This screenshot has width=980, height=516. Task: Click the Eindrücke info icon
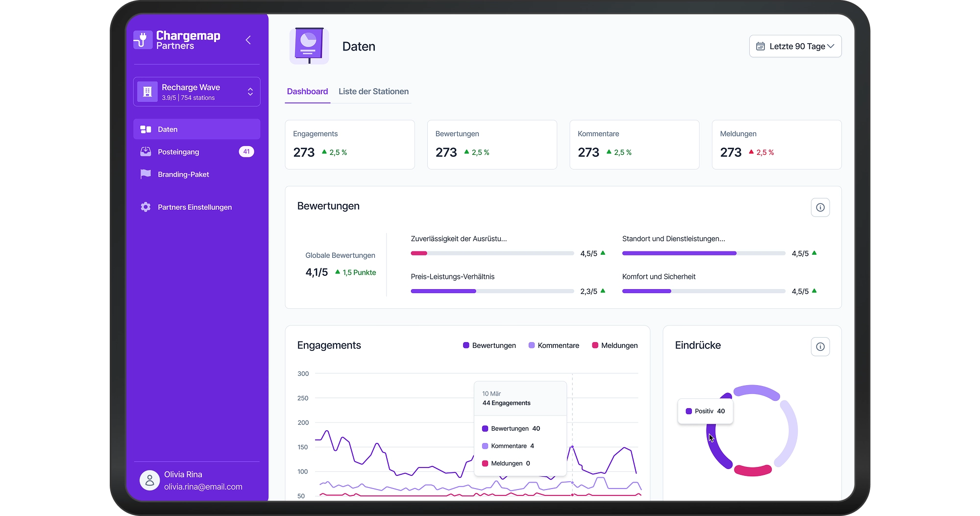[x=820, y=346]
